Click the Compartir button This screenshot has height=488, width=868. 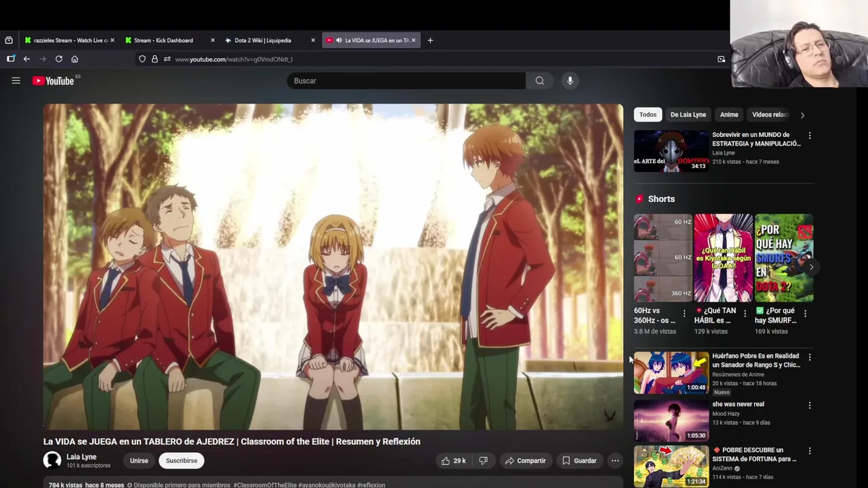click(525, 461)
